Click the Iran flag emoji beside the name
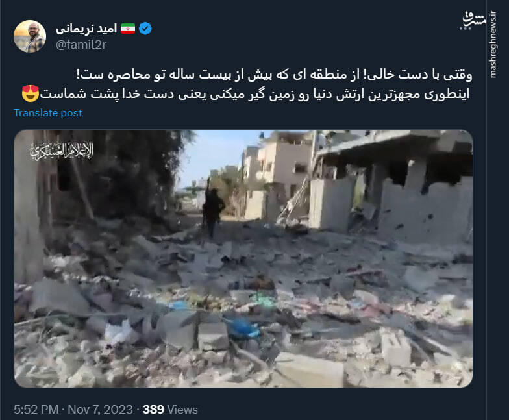509x420 pixels. (x=128, y=29)
